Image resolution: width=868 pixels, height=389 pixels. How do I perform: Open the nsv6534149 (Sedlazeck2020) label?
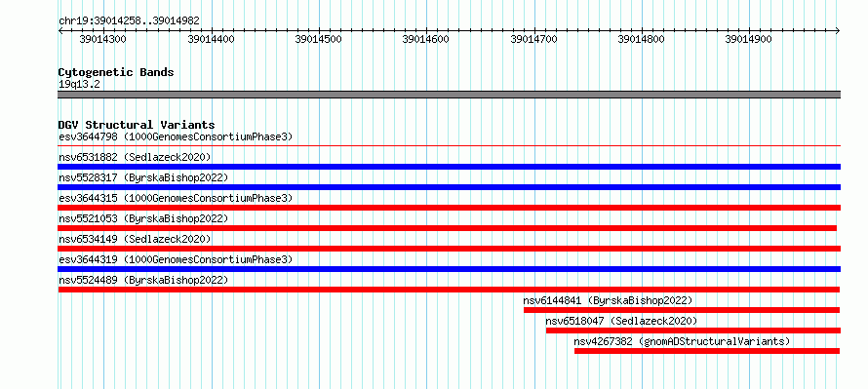click(135, 239)
